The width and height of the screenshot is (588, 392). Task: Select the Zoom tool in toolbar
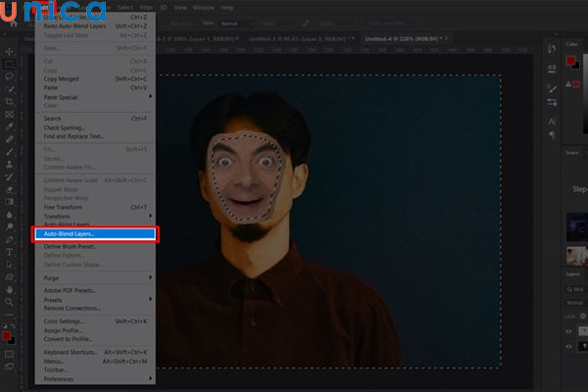coord(9,302)
